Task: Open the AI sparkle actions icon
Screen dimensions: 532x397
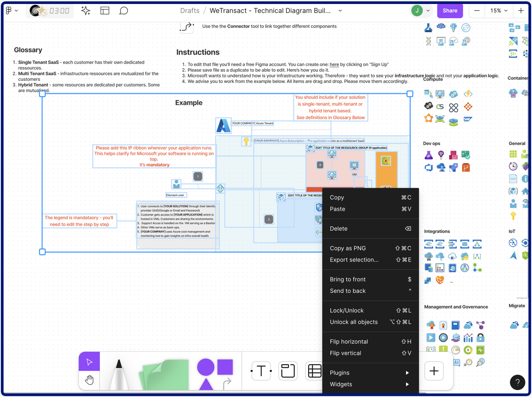Action: point(86,11)
